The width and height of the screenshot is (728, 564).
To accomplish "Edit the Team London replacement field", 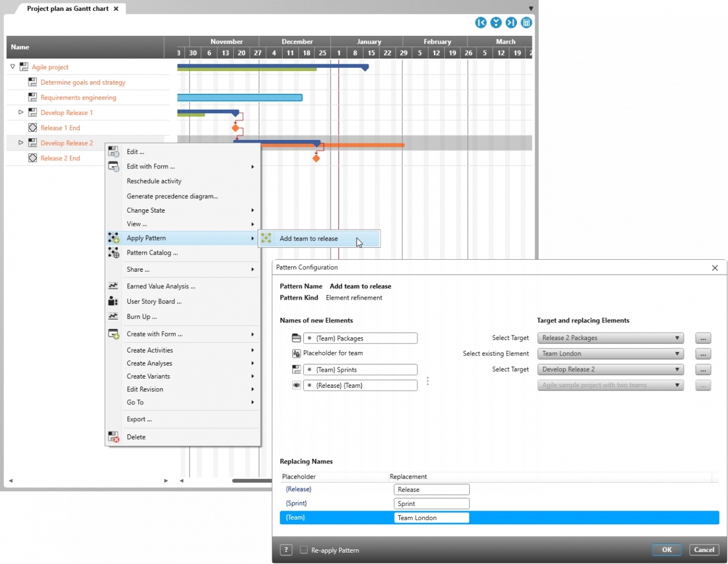I will tap(431, 517).
